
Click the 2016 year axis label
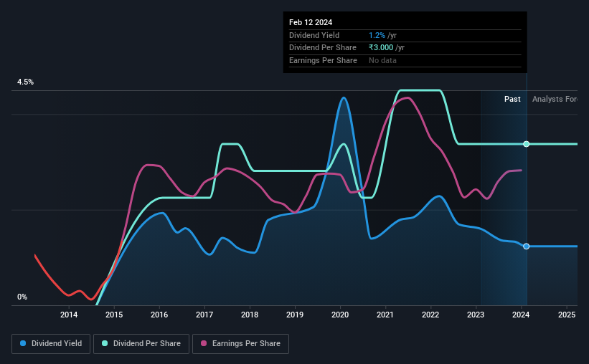(x=159, y=315)
